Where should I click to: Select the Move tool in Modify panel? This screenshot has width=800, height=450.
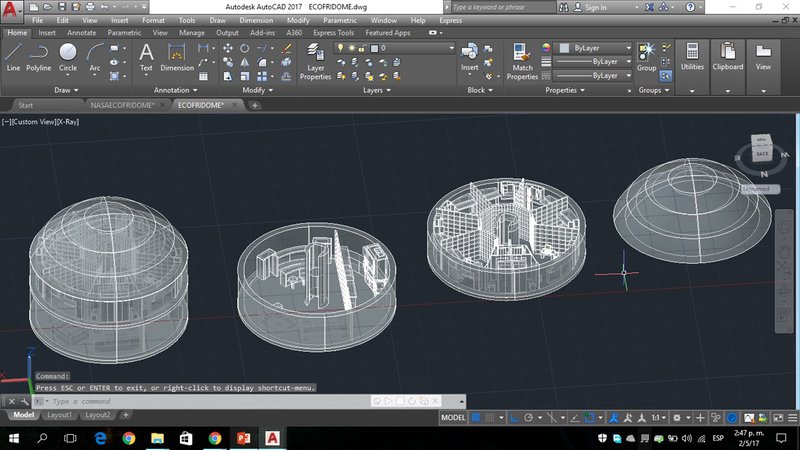tap(229, 48)
